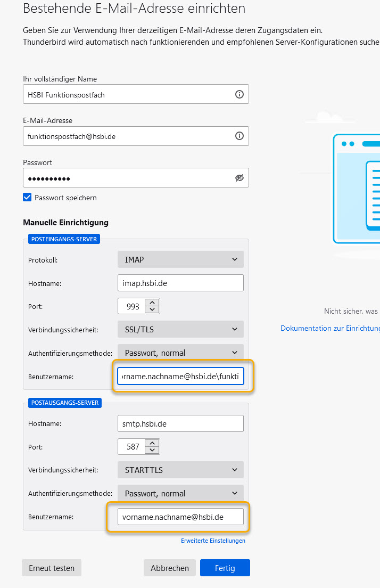Click the outgoing Benutzername field

[x=180, y=517]
